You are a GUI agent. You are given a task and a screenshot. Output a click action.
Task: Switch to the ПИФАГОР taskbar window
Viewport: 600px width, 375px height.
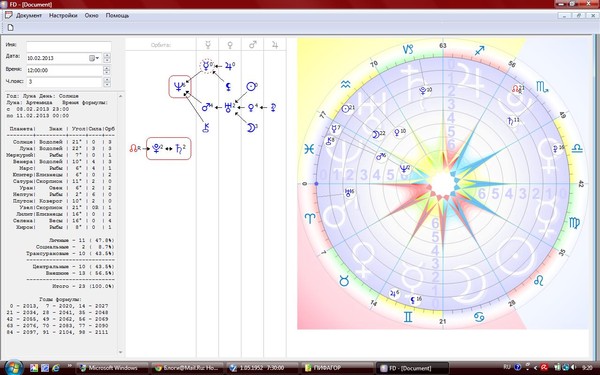(337, 368)
